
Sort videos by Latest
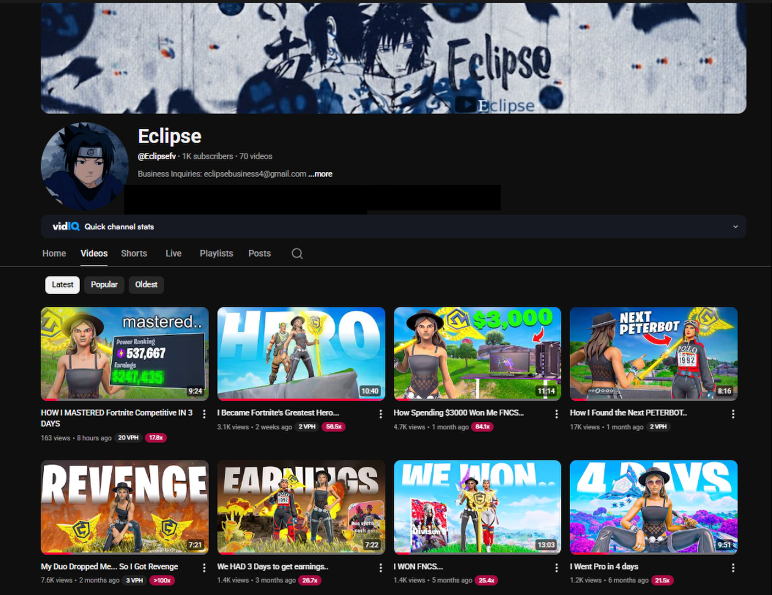point(63,285)
